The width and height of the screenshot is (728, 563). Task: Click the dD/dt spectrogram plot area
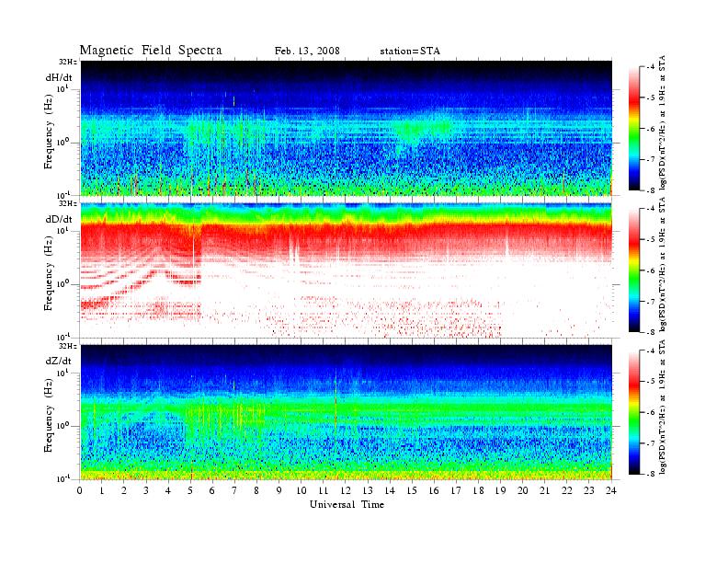pyautogui.click(x=346, y=270)
